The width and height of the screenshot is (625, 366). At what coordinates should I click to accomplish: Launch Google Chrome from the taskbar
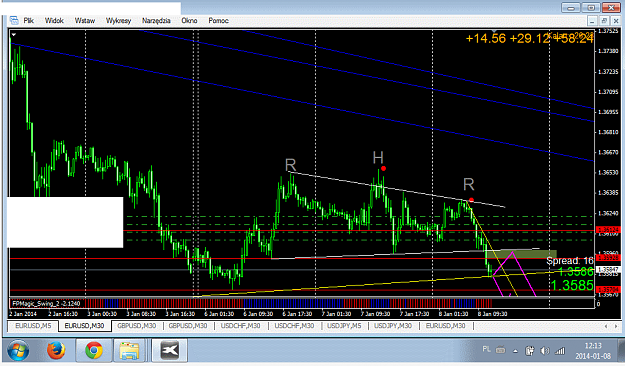coord(94,351)
